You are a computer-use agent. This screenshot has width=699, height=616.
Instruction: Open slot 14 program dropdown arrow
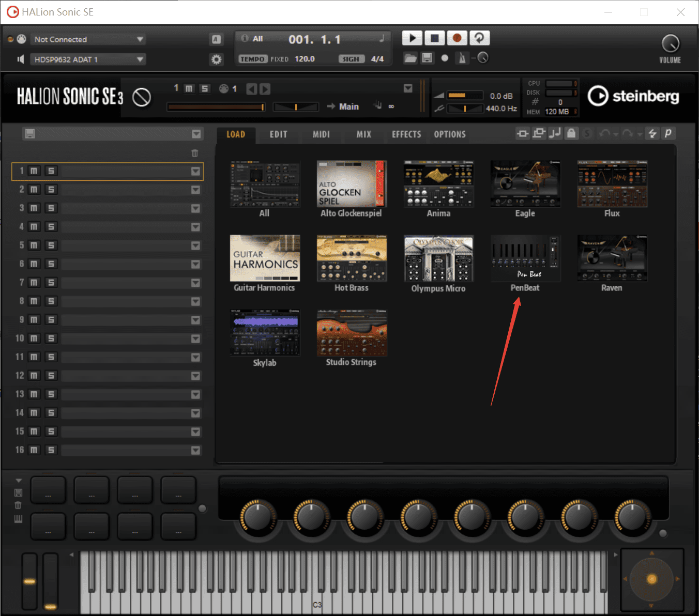(x=195, y=413)
